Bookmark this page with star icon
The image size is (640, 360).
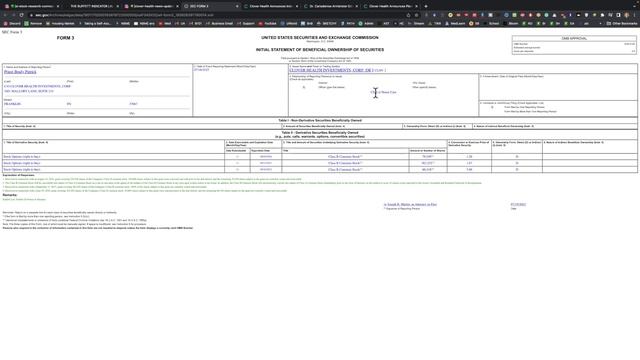click(416, 15)
